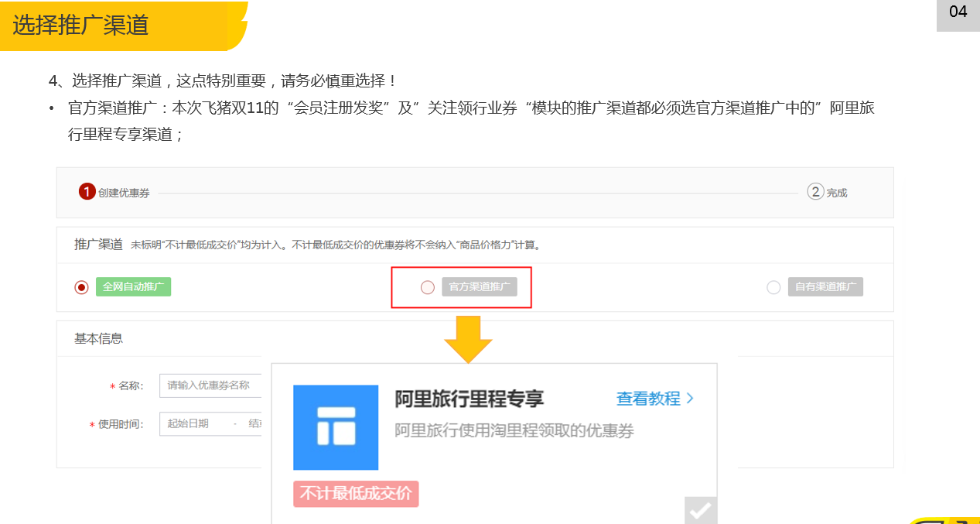Click the 阿里旅行使用淘里程领取的优惠券 description text

point(514,430)
